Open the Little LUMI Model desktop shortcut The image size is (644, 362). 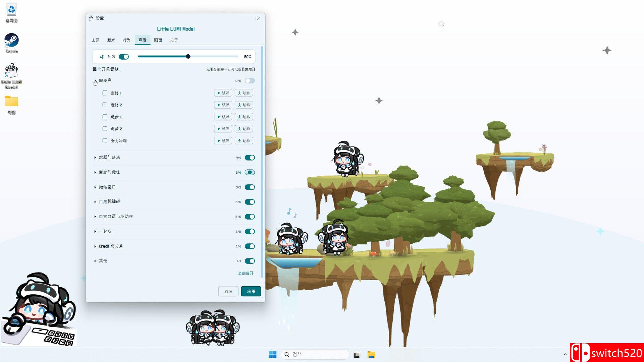pos(11,76)
